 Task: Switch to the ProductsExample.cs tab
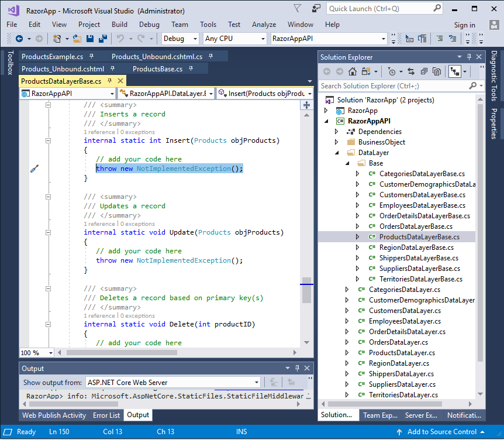click(x=53, y=57)
